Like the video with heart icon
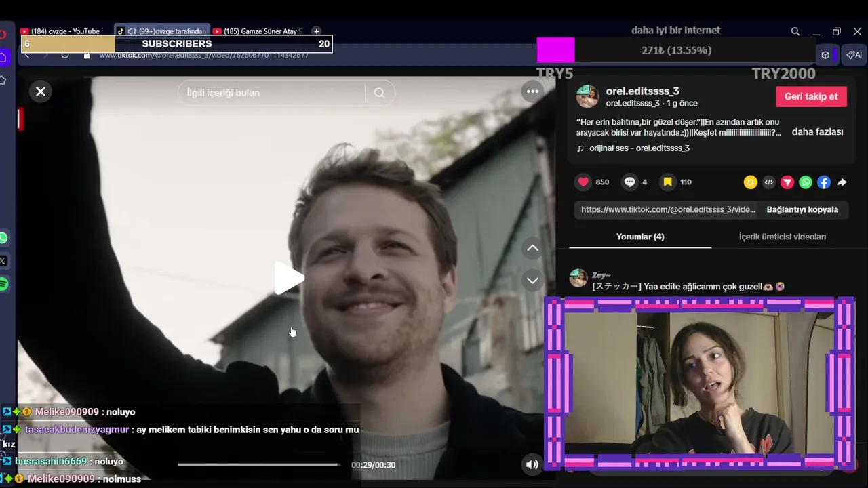The width and height of the screenshot is (868, 488). (x=583, y=182)
